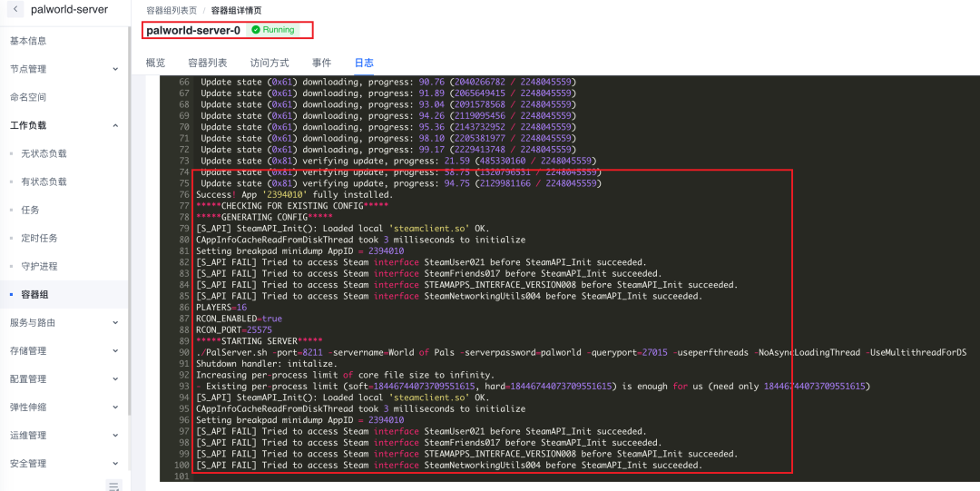This screenshot has height=491, width=980.
Task: Click the green Running status badge
Action: click(x=273, y=30)
